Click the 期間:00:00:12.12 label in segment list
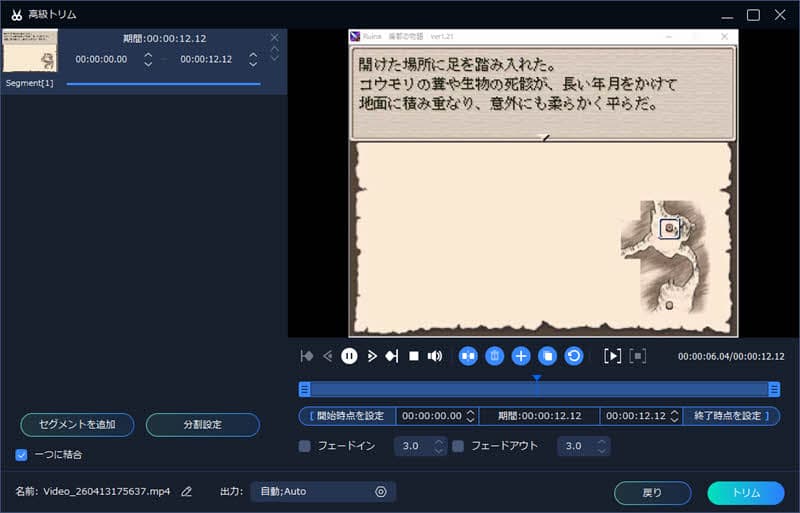 tap(164, 38)
